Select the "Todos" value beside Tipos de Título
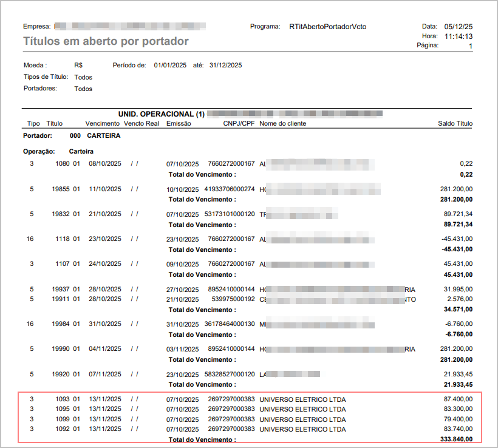Viewport: 498px width, 448px height. point(83,77)
